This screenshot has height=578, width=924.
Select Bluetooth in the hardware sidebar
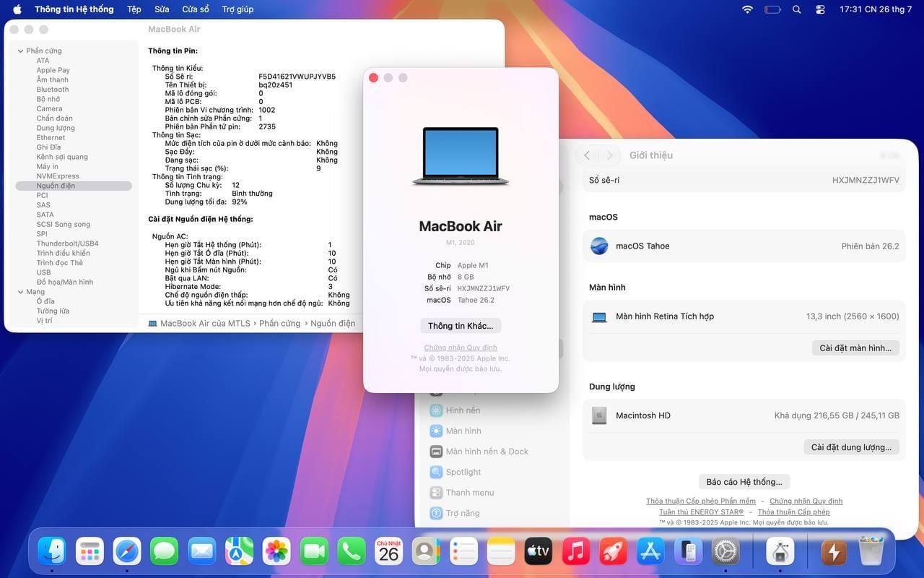tap(53, 90)
